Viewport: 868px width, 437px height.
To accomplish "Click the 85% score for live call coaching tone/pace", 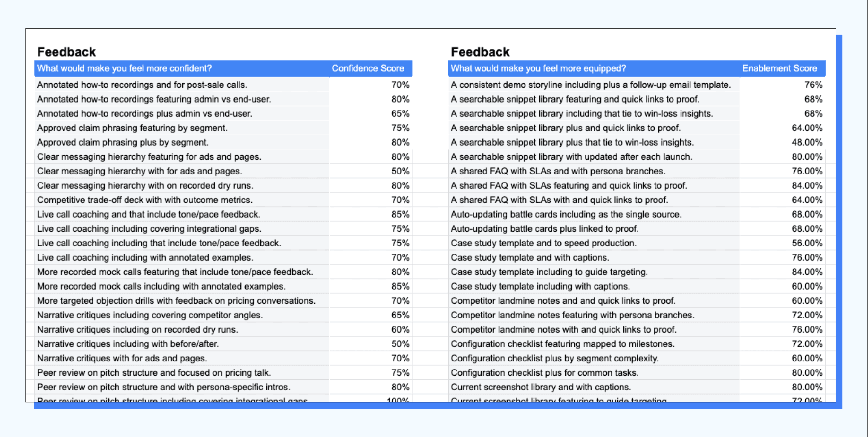I will [400, 214].
